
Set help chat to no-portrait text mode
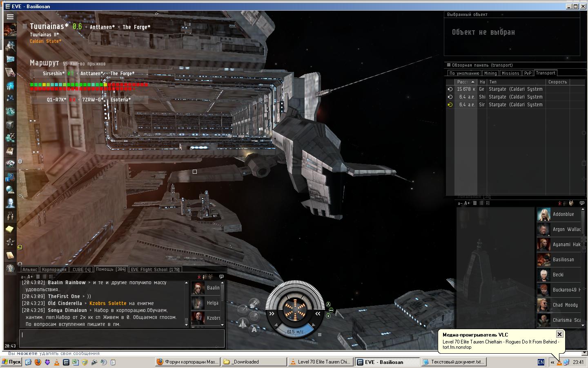tap(38, 277)
